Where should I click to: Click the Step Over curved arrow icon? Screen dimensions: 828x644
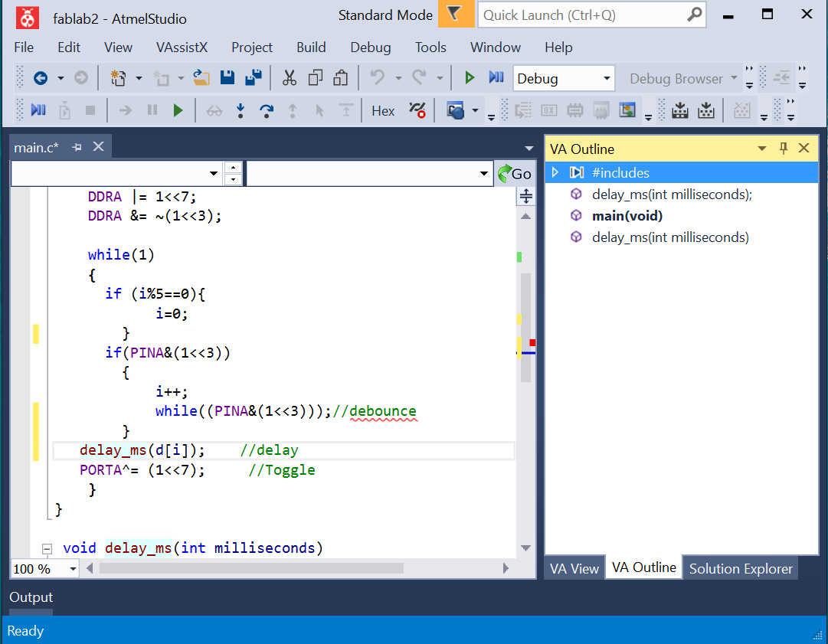267,110
